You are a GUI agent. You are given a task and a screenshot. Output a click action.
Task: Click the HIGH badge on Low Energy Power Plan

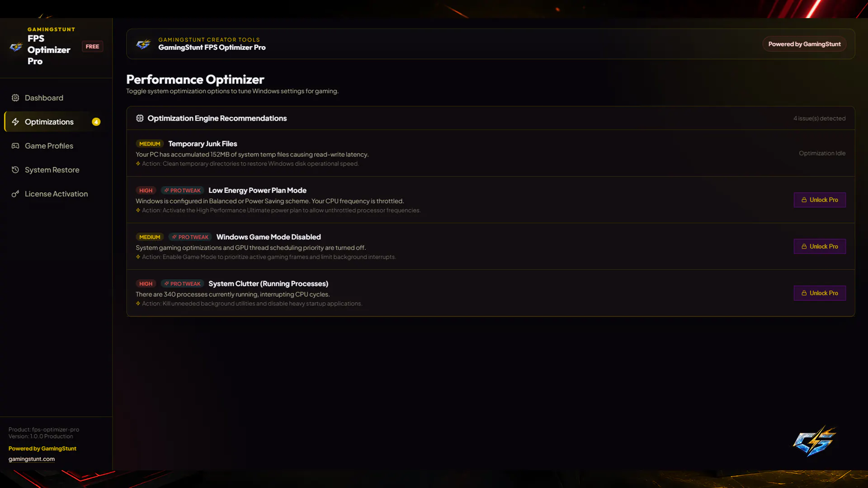[x=146, y=190]
